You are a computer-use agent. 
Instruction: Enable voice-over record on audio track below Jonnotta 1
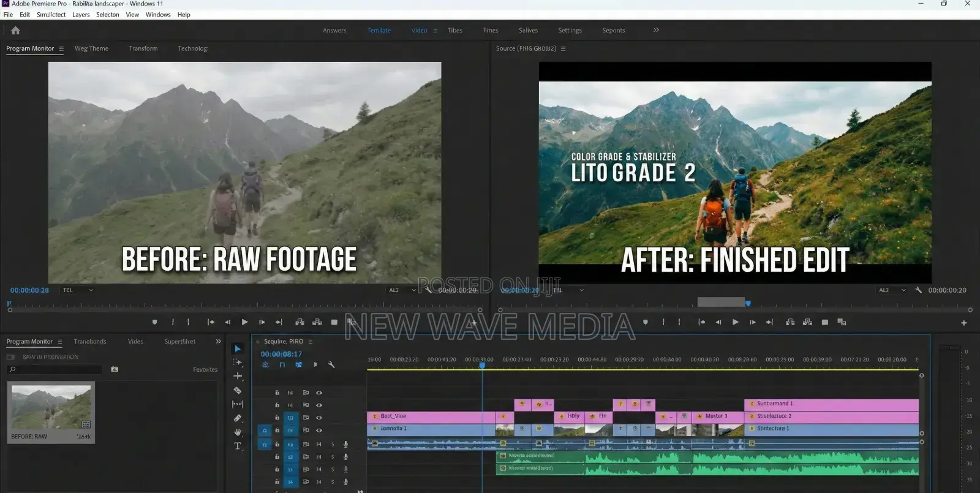(345, 445)
